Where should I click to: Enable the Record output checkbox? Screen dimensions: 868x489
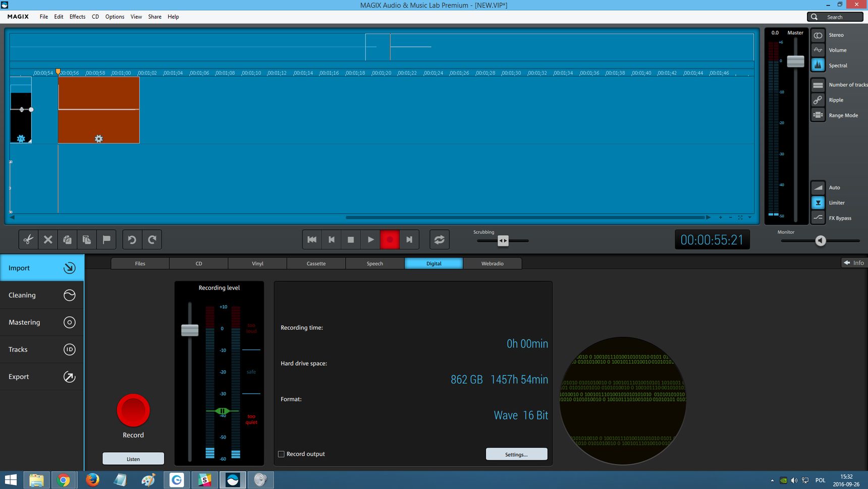282,454
